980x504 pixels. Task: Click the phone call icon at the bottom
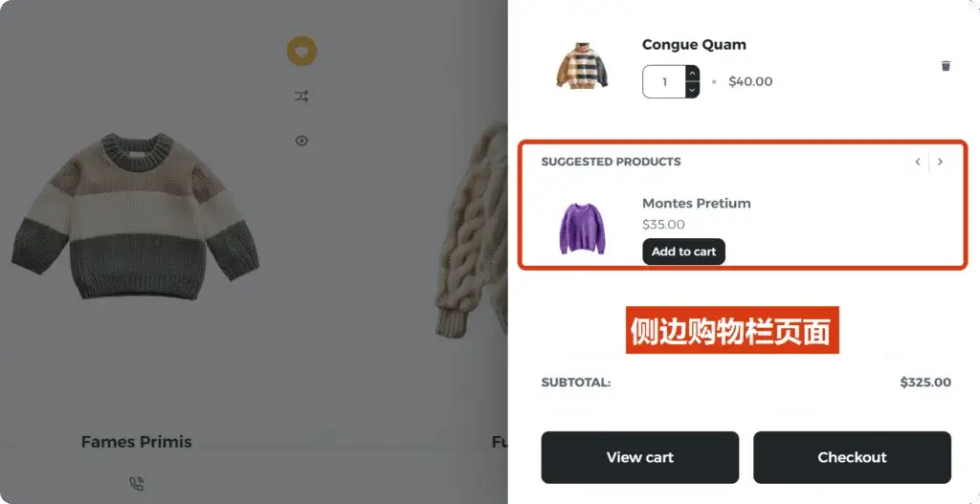(x=136, y=483)
